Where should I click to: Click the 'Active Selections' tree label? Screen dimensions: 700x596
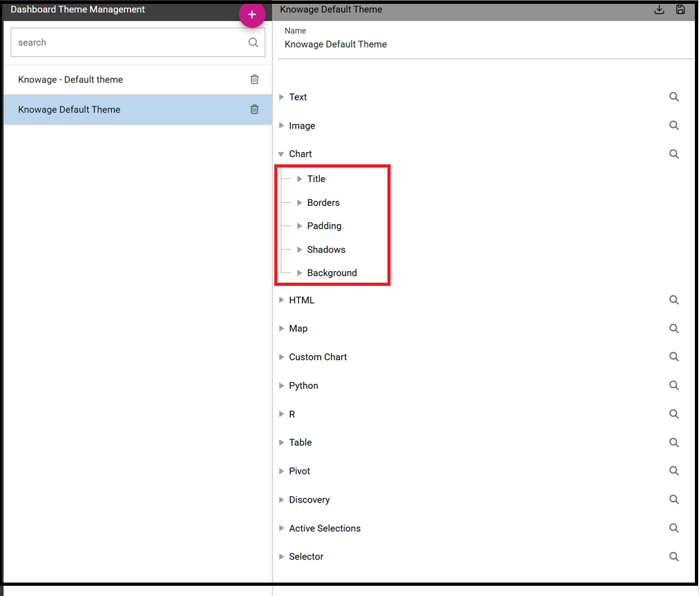coord(325,528)
